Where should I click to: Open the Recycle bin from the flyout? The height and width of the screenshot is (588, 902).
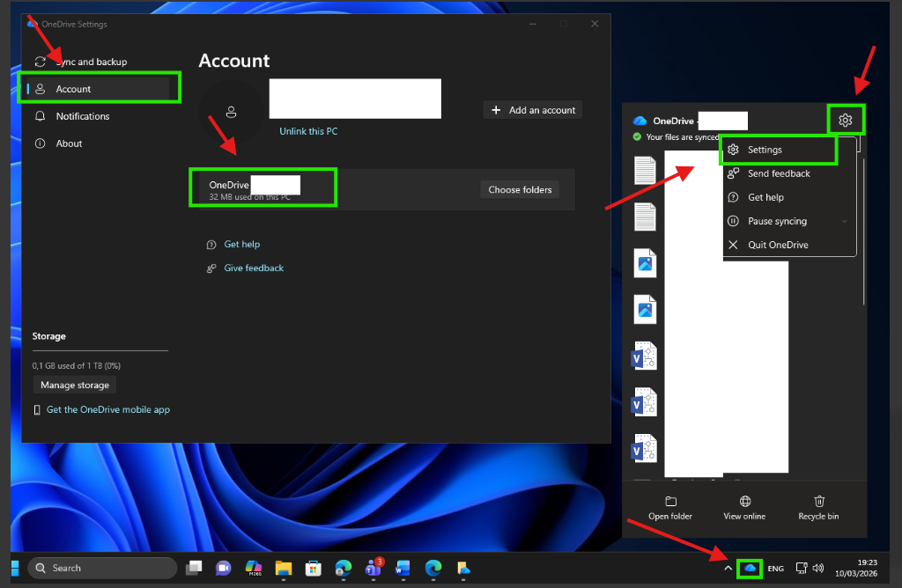(x=818, y=508)
